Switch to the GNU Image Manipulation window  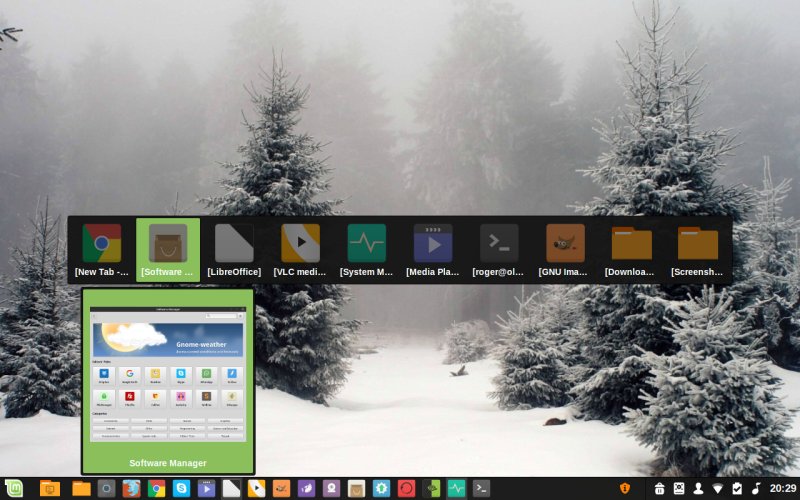565,250
